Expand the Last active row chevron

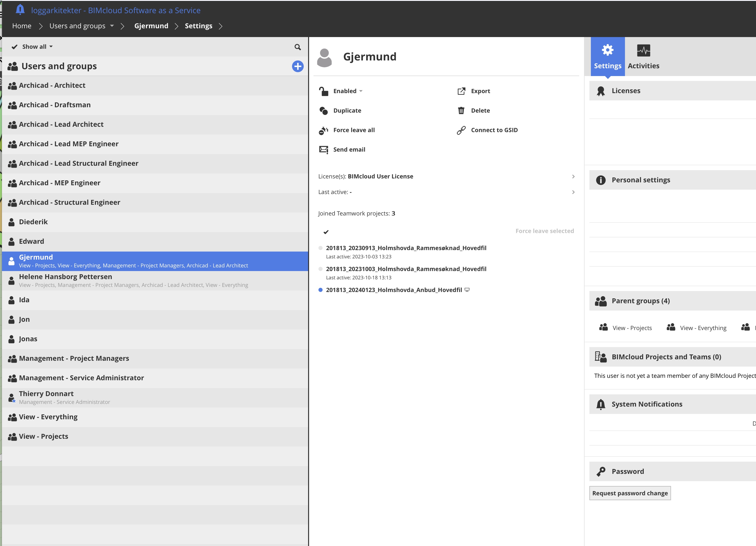573,192
